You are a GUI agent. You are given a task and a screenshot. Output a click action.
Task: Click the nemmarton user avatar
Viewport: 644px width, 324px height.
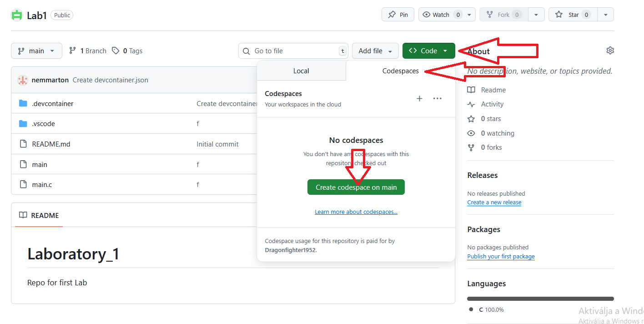[x=23, y=80]
